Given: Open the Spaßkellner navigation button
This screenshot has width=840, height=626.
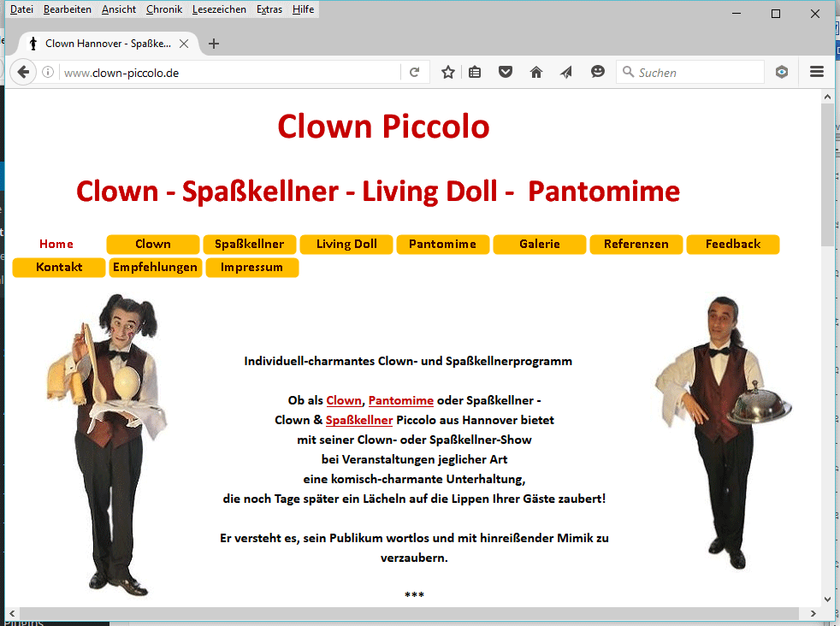Looking at the screenshot, I should coord(250,245).
